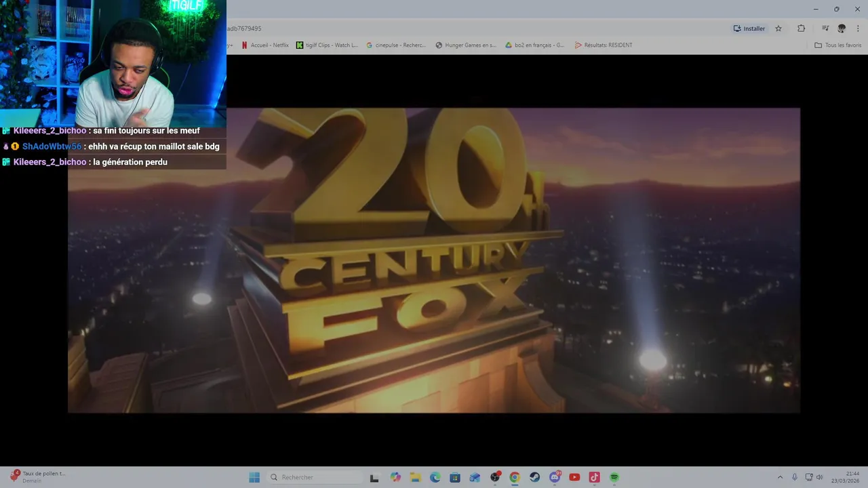868x488 pixels.
Task: Click the address bar URL text
Action: (x=244, y=28)
